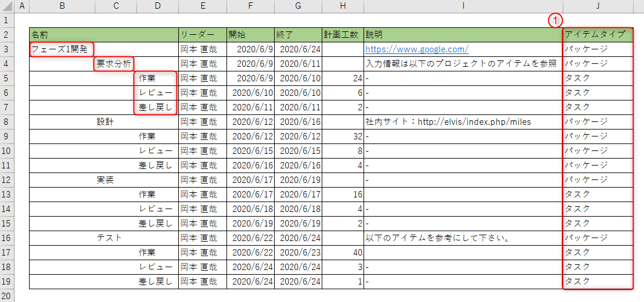Select the planned hours cell showing 40
The width and height of the screenshot is (644, 302).
343,253
